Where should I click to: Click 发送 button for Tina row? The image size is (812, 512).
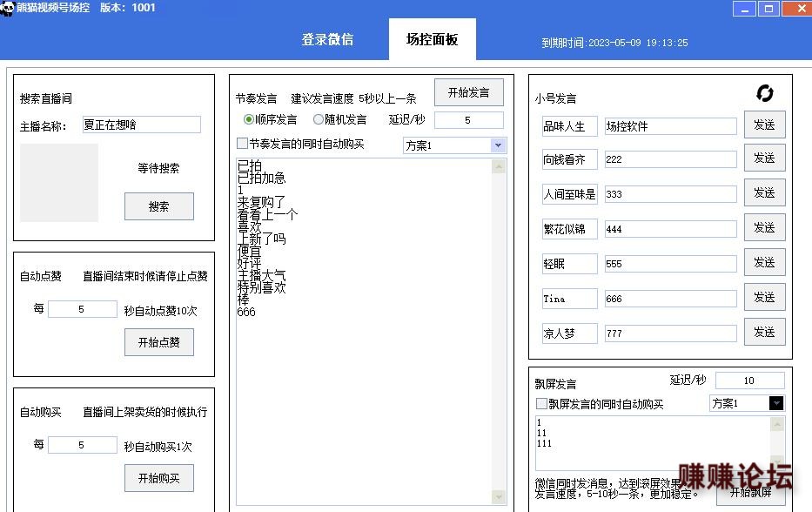pyautogui.click(x=764, y=296)
